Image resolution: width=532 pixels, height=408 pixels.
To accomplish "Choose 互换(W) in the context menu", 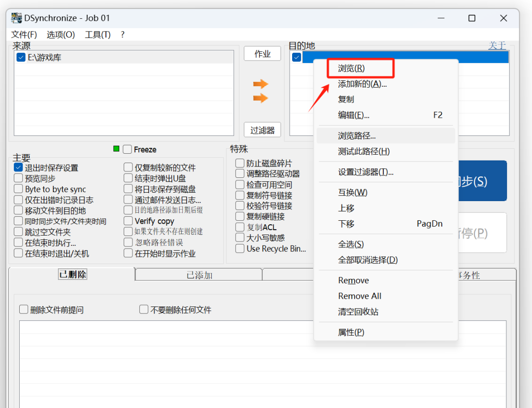I will [x=386, y=193].
